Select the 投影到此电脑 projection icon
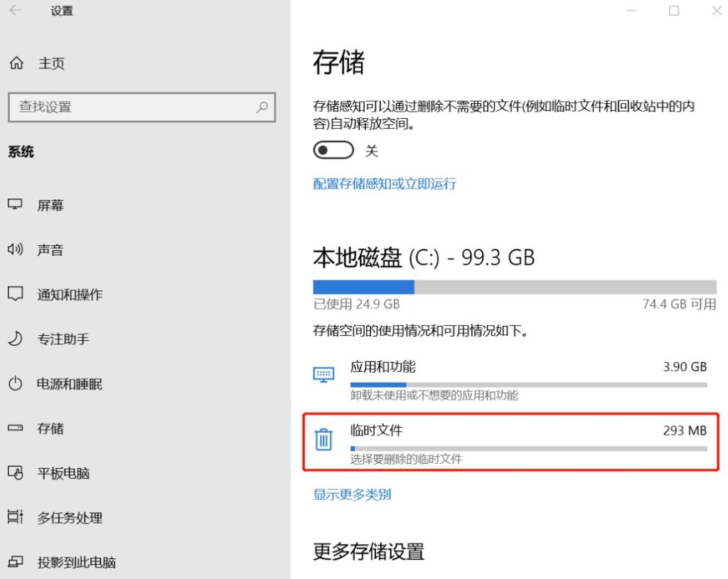728x579 pixels. coord(16,562)
